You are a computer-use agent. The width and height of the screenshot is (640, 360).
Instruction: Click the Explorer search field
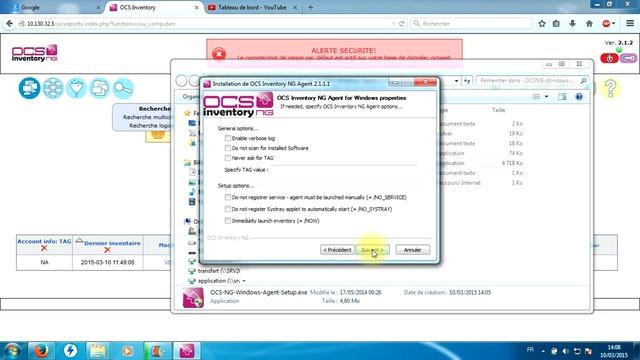pos(533,81)
